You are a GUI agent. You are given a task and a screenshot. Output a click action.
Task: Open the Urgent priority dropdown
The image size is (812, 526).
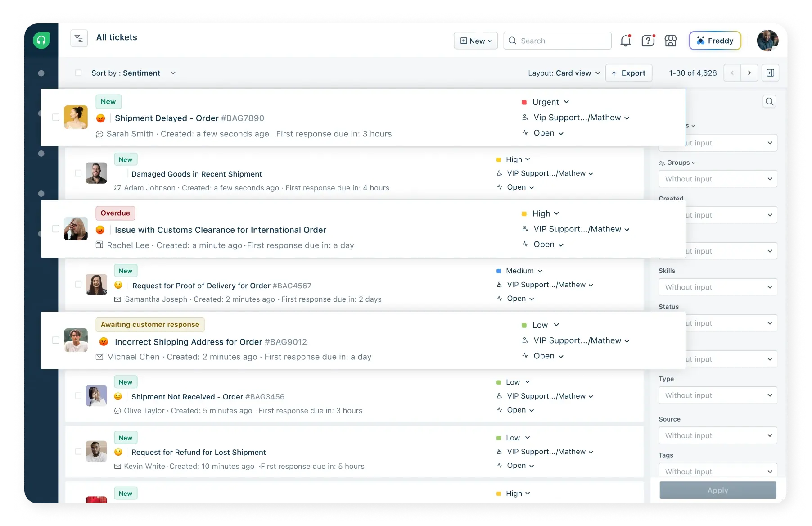click(x=550, y=102)
